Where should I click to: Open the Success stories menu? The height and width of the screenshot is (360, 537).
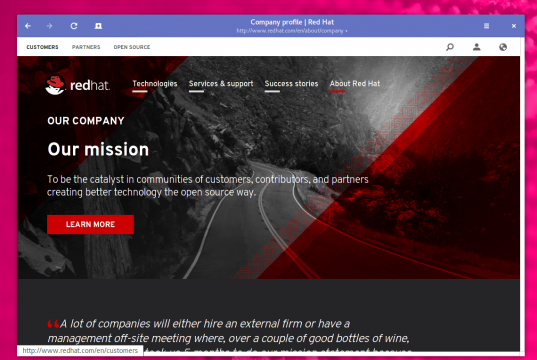[291, 84]
